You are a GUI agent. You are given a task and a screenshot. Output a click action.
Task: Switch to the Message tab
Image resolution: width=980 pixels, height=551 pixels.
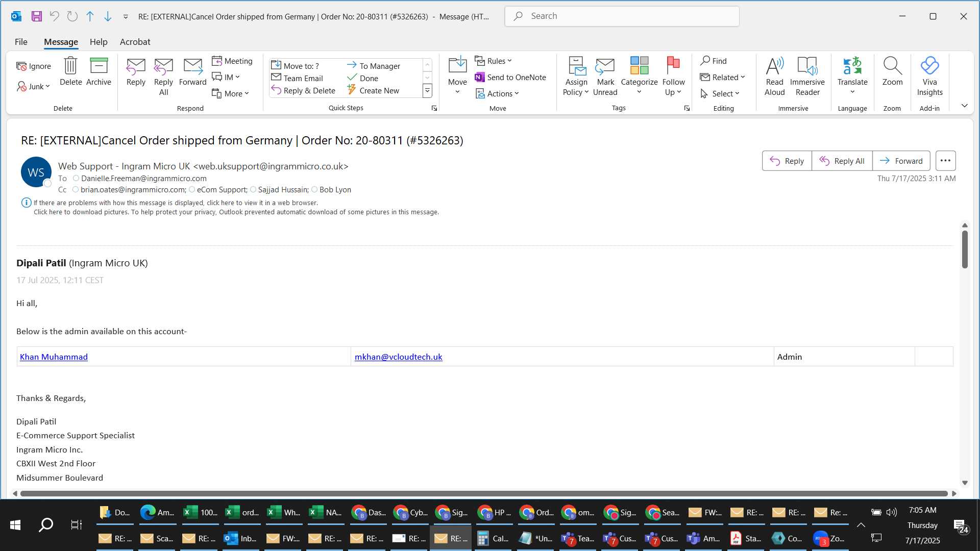[61, 42]
